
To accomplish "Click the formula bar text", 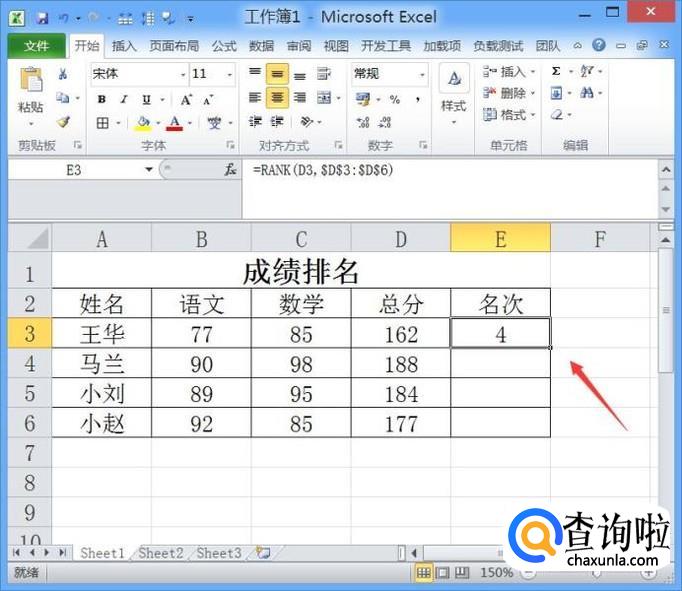I will tap(323, 170).
